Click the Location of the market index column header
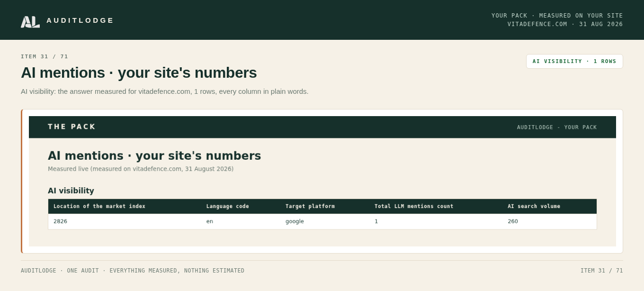The width and height of the screenshot is (644, 291). coord(99,206)
